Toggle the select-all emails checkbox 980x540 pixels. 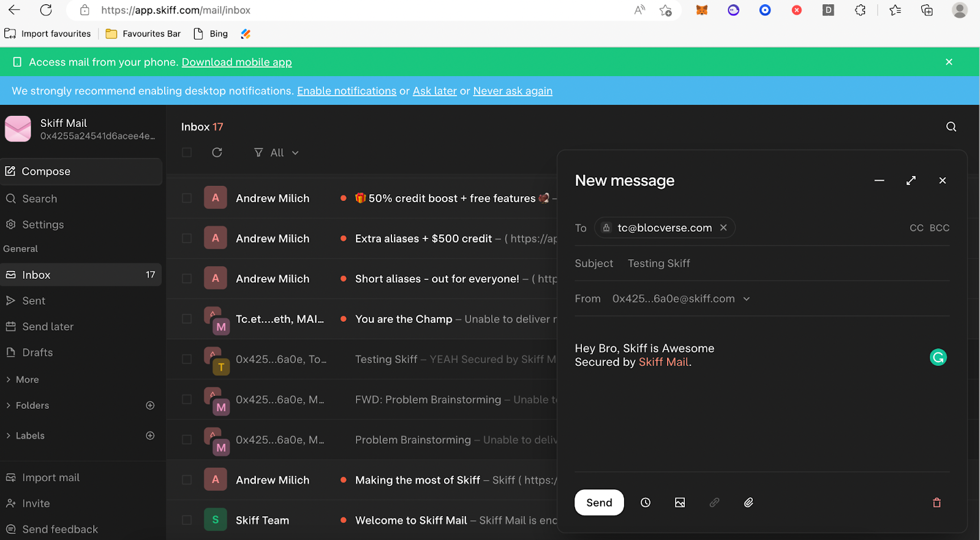[x=187, y=152]
